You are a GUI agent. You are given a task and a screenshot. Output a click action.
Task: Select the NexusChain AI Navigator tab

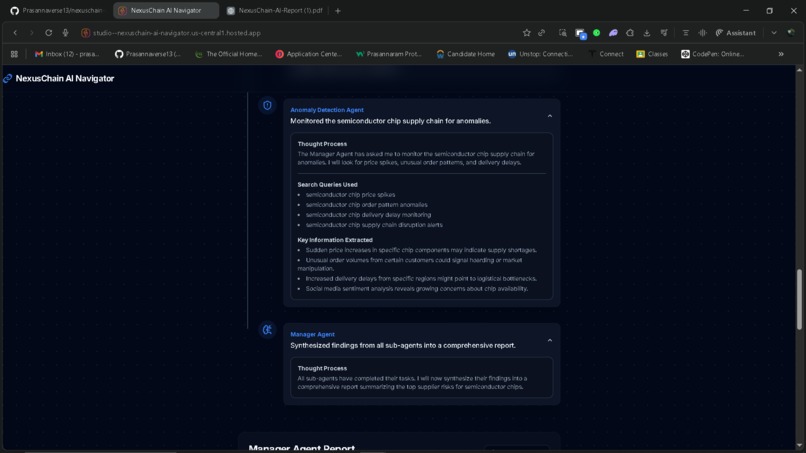(x=166, y=10)
